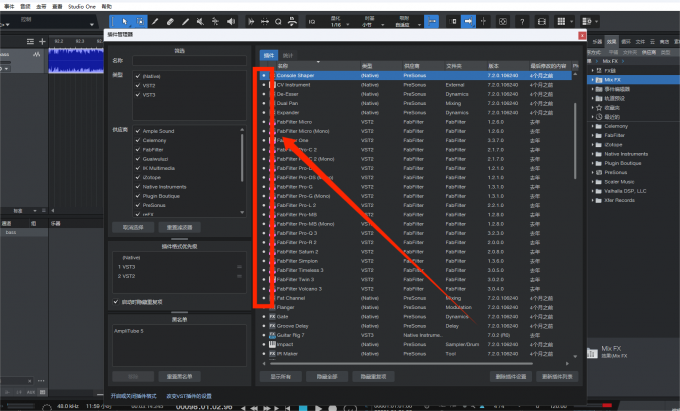Toggle visibility dot for Console Shaper

coord(264,76)
